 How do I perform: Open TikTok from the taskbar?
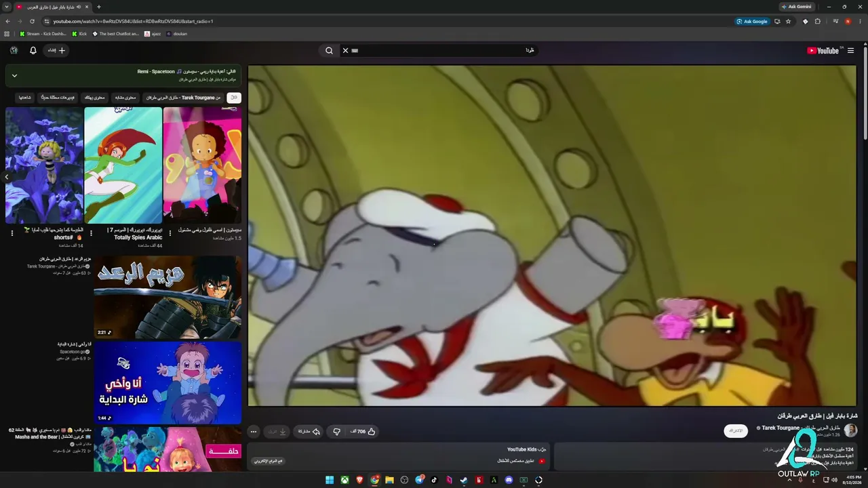click(x=434, y=480)
